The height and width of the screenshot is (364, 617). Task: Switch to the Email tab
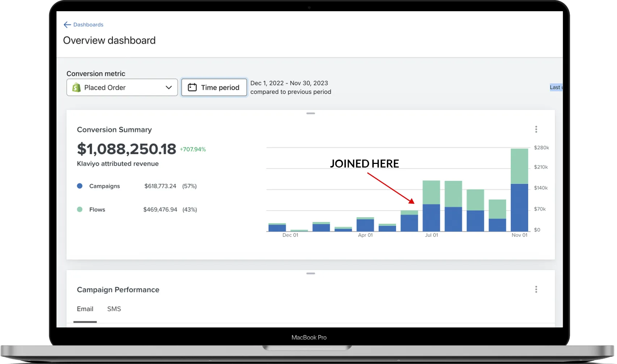coord(85,309)
